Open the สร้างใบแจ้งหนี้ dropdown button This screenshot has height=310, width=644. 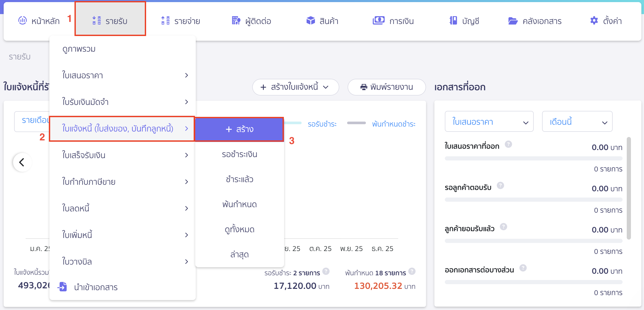tap(295, 87)
